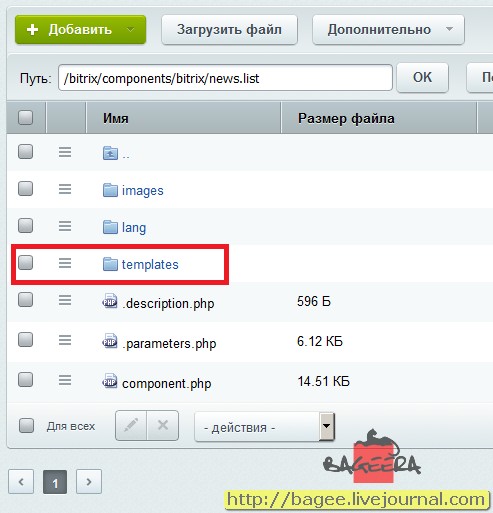Viewport: 493px width, 513px height.
Task: Click the images folder icon
Action: 110,190
